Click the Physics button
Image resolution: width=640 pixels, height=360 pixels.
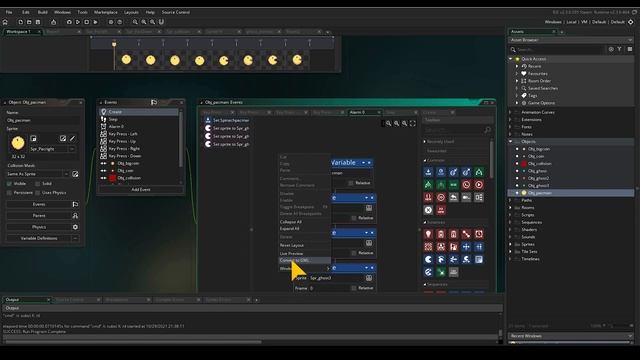pos(39,227)
